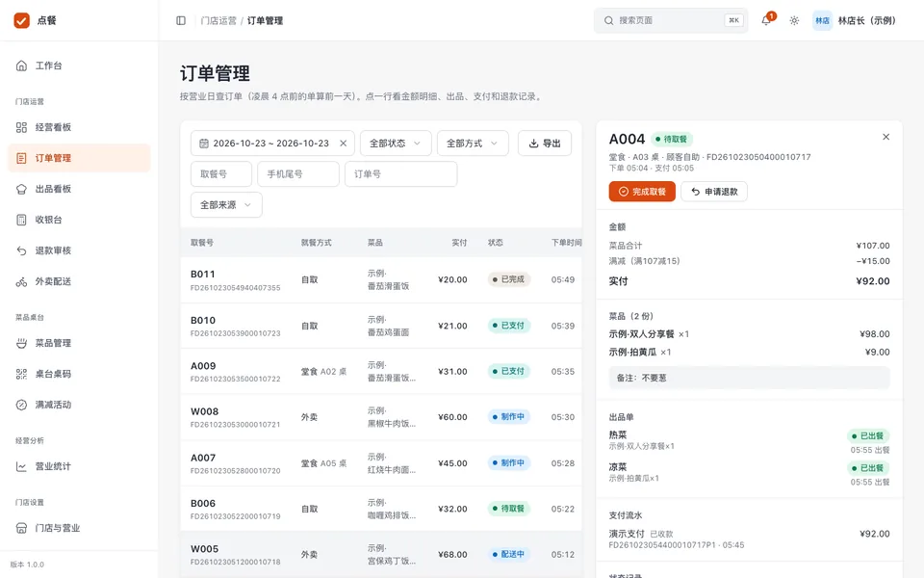Open the 林店长 account menu

855,20
